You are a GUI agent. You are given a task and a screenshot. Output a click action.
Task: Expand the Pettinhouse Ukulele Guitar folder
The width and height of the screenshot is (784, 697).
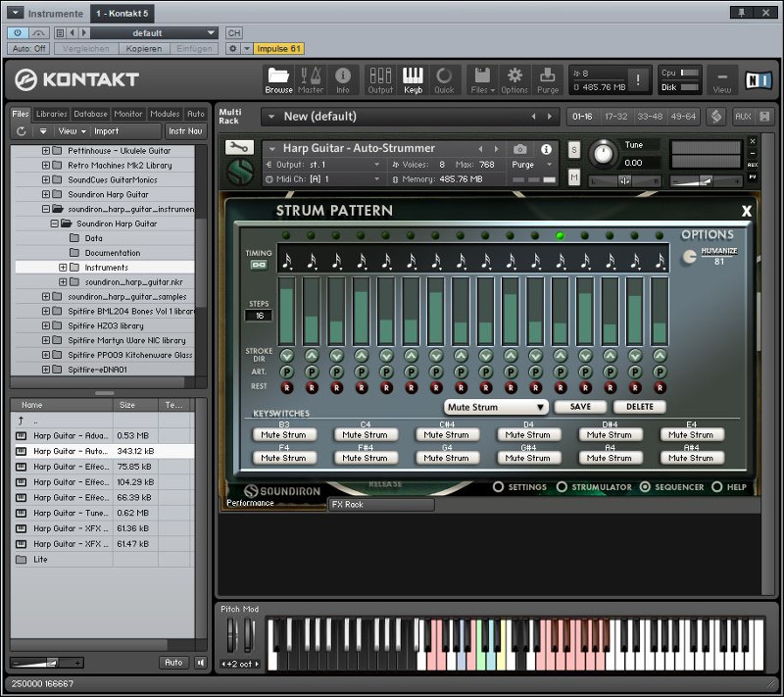[x=46, y=151]
